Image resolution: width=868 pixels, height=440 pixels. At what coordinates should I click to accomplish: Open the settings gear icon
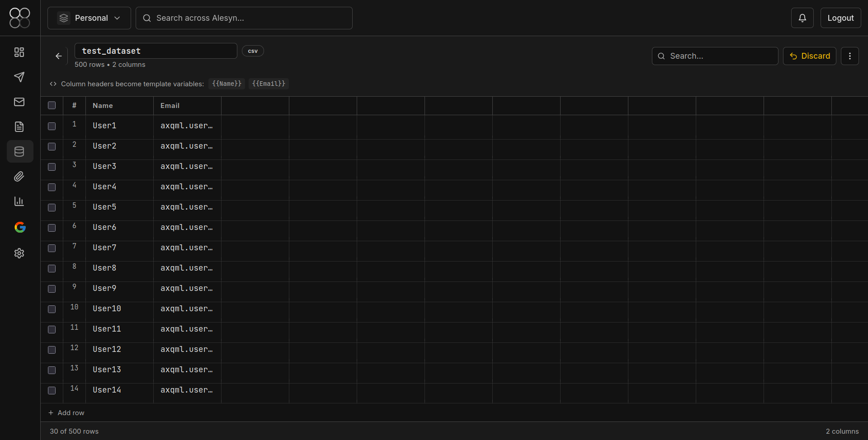click(x=19, y=253)
